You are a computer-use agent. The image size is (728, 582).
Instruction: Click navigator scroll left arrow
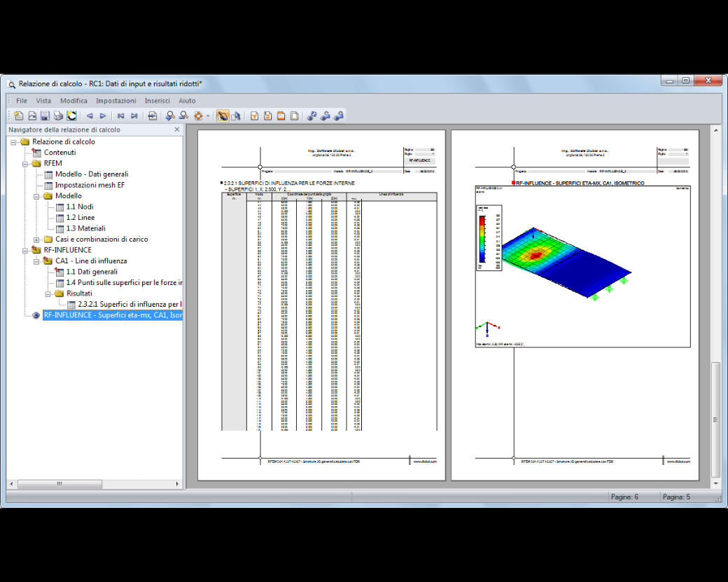(12, 484)
